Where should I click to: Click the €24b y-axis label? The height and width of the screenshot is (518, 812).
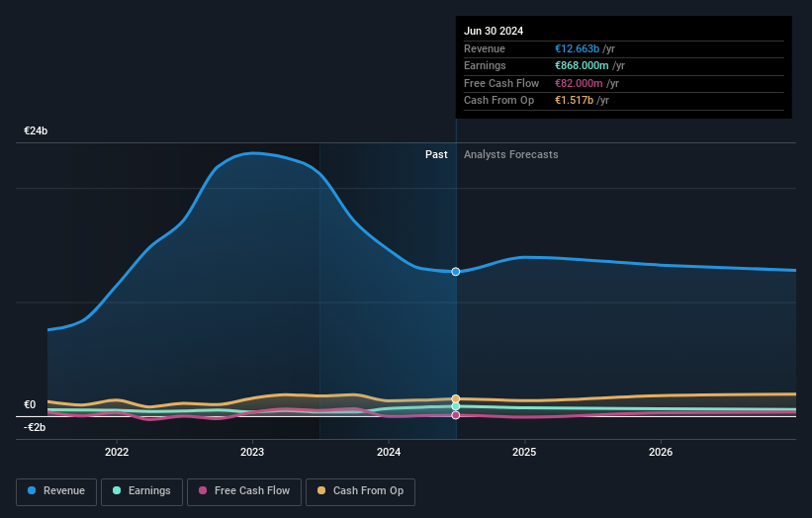coord(36,130)
